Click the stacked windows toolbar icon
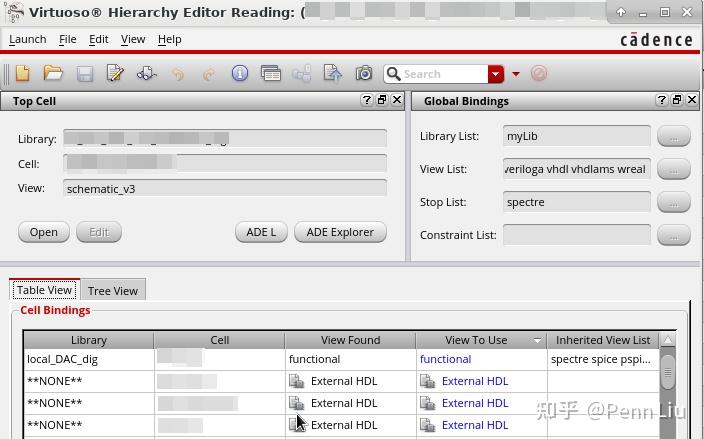Viewport: 704px width, 439px height. (270, 73)
